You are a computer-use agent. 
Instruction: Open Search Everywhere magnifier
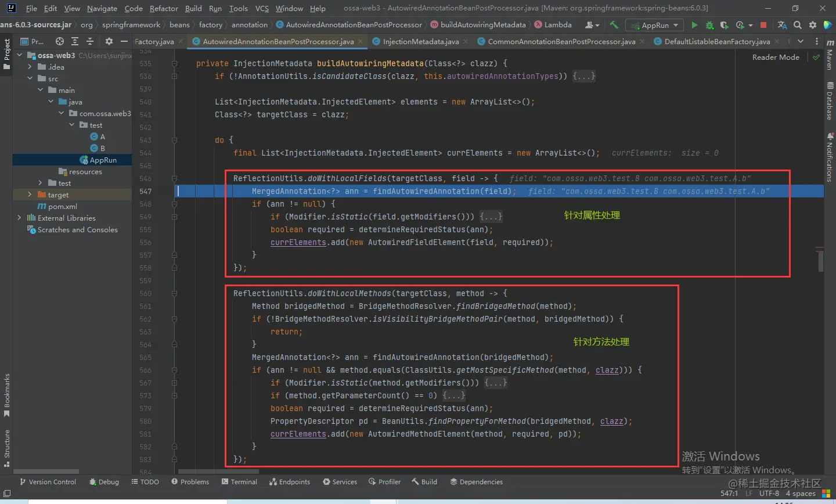tap(798, 25)
